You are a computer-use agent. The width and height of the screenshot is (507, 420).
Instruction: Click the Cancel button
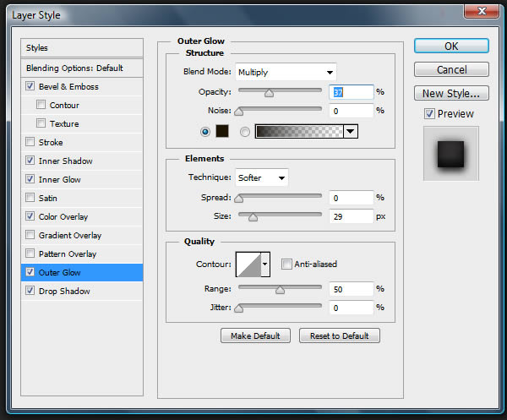(451, 69)
